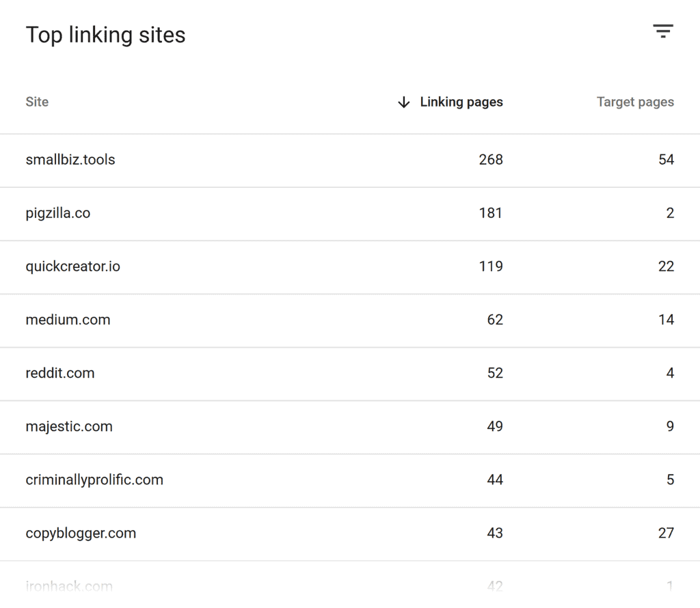Click the Target pages column header

635,102
